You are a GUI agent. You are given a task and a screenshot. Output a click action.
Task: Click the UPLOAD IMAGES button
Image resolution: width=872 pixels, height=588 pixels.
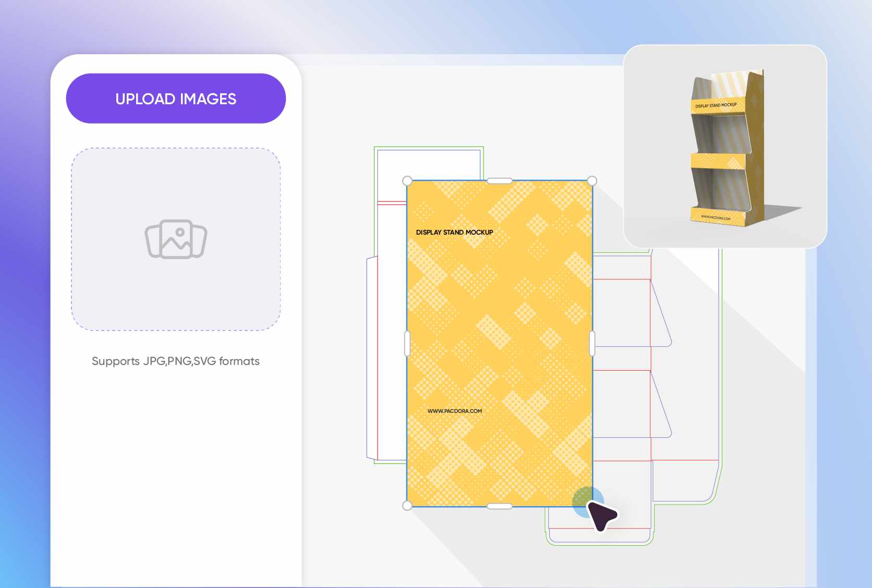click(x=176, y=98)
